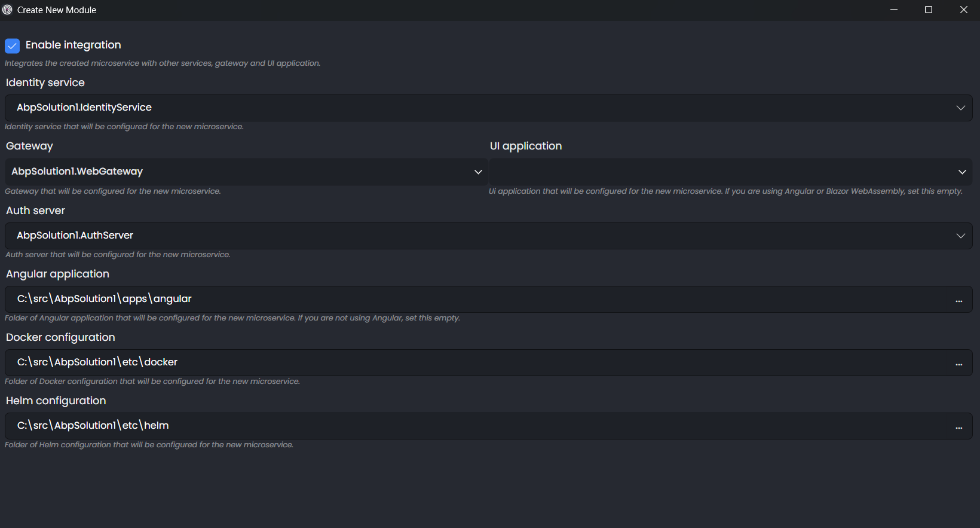The height and width of the screenshot is (528, 980).
Task: Maximize the Create New Module window
Action: click(929, 10)
